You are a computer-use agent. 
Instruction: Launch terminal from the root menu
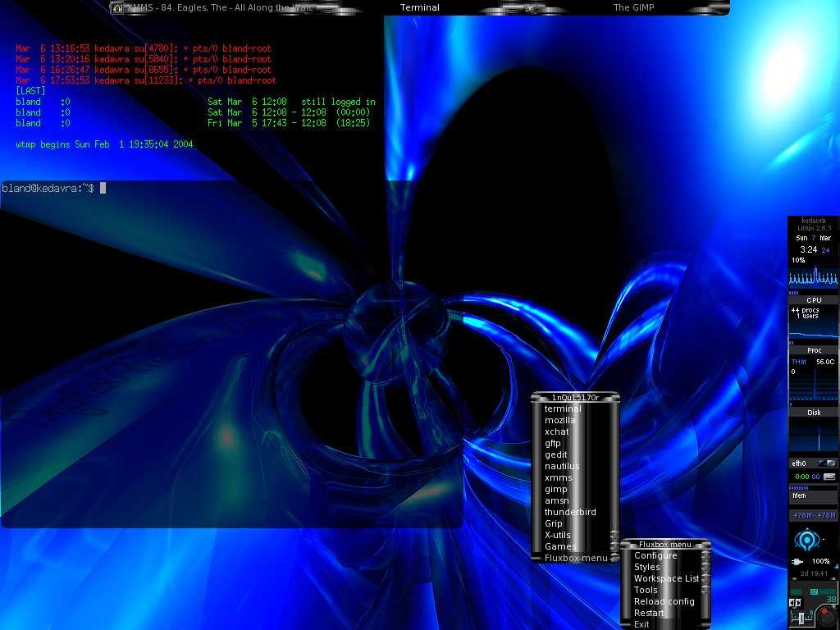pyautogui.click(x=563, y=409)
